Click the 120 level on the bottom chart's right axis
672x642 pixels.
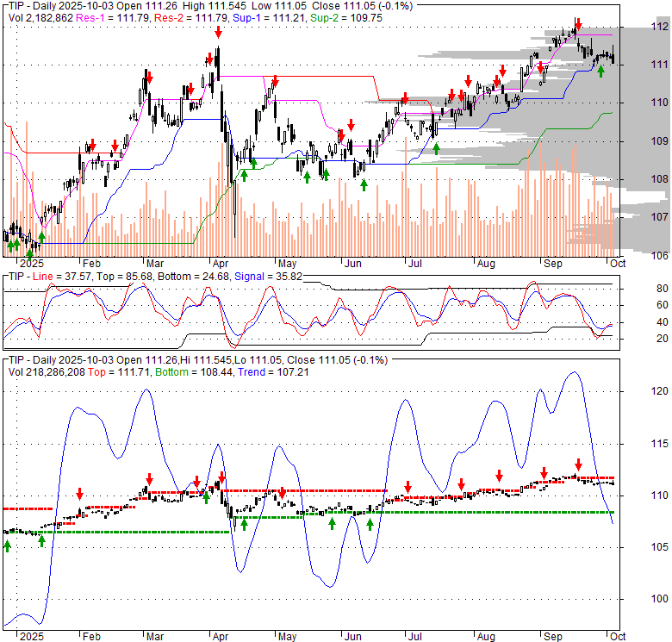tap(636, 391)
